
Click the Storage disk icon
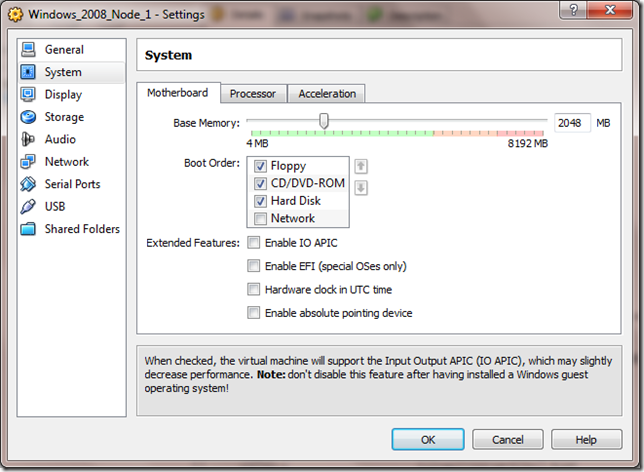(28, 117)
